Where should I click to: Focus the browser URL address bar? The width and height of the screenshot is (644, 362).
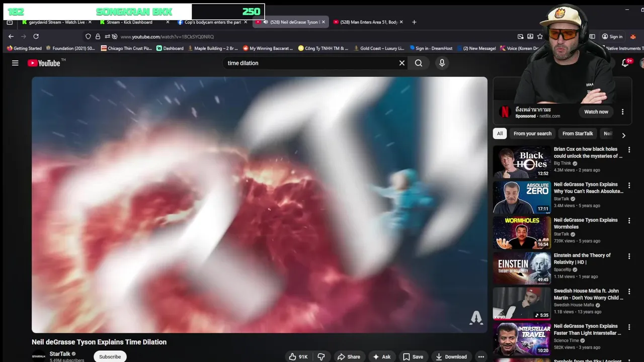pyautogui.click(x=312, y=36)
